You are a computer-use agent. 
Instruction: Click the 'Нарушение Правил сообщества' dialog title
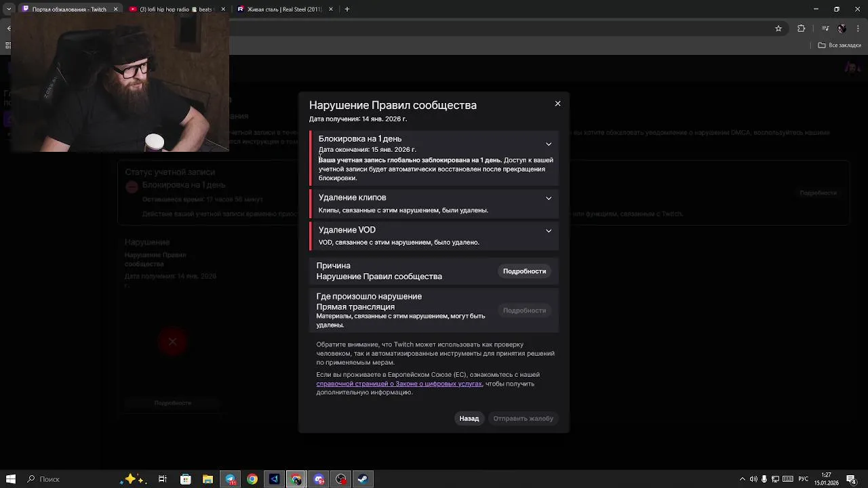393,105
